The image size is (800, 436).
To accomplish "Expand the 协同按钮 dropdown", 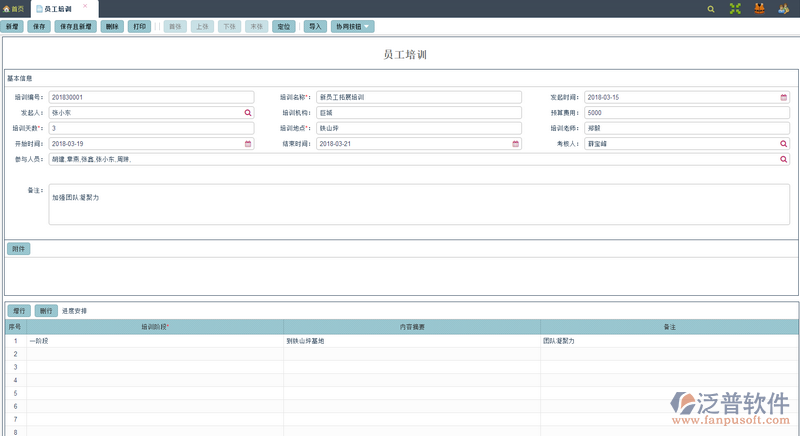I will point(352,26).
